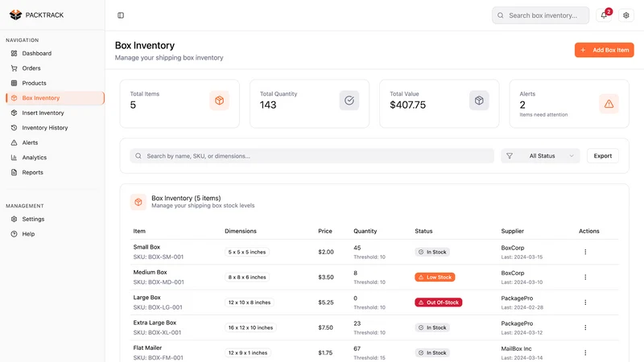The height and width of the screenshot is (362, 644).
Task: Click the Total Quantity 143 value
Action: tap(268, 105)
